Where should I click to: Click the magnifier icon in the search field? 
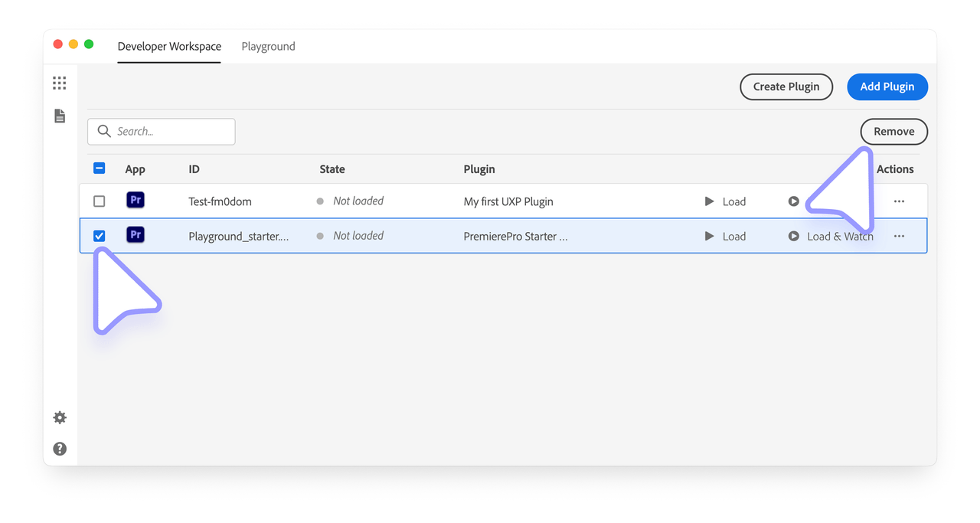click(x=104, y=131)
